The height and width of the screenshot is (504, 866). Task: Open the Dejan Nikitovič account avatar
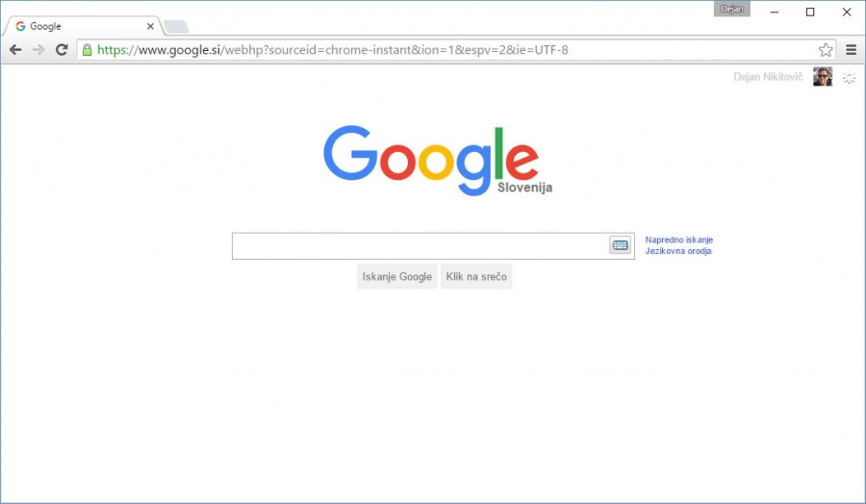pyautogui.click(x=823, y=77)
